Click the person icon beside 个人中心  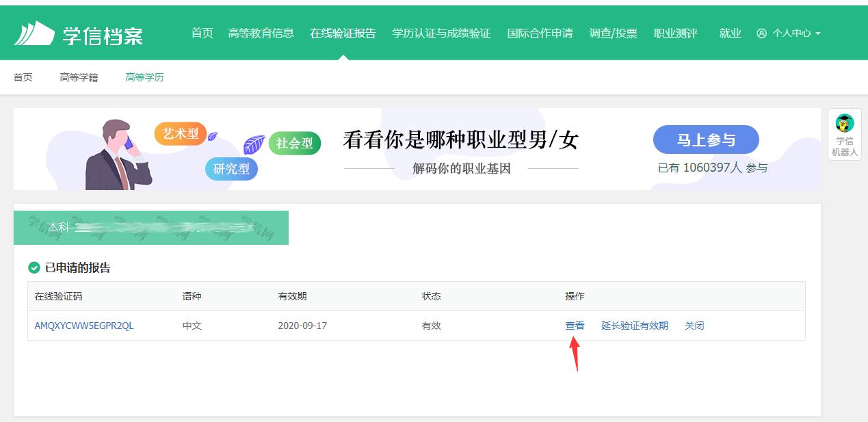point(761,32)
